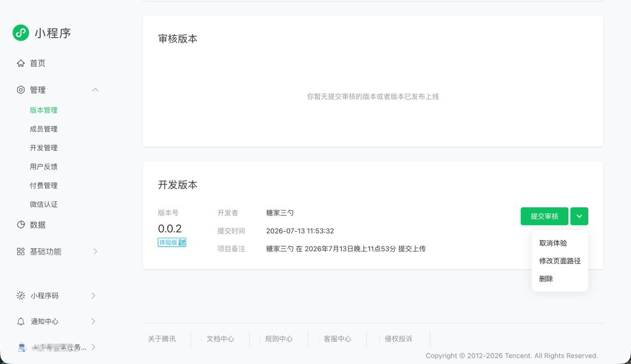The width and height of the screenshot is (631, 364).
Task: Expand the 基础功能 chevron
Action: 95,252
